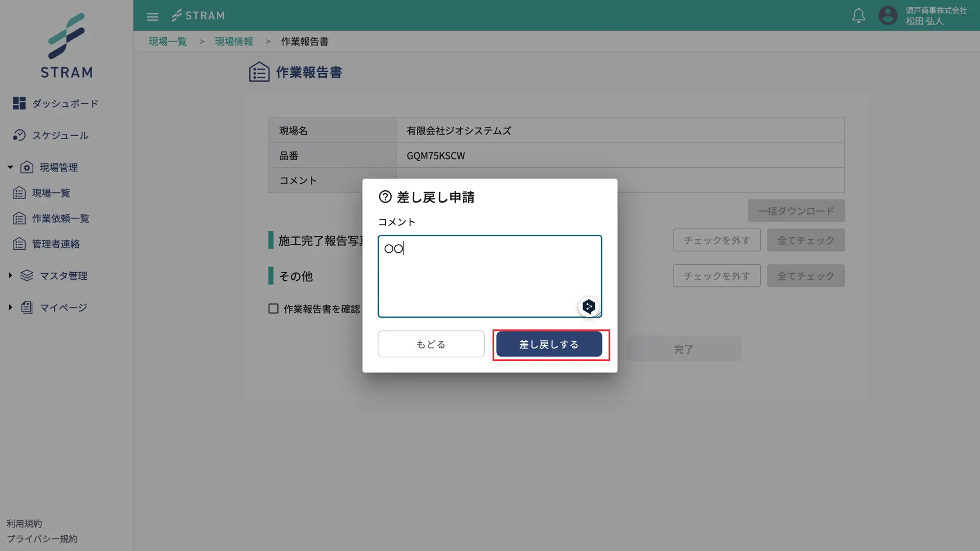This screenshot has height=551, width=980.
Task: Click the スケジュール clock icon
Action: pos(19,135)
